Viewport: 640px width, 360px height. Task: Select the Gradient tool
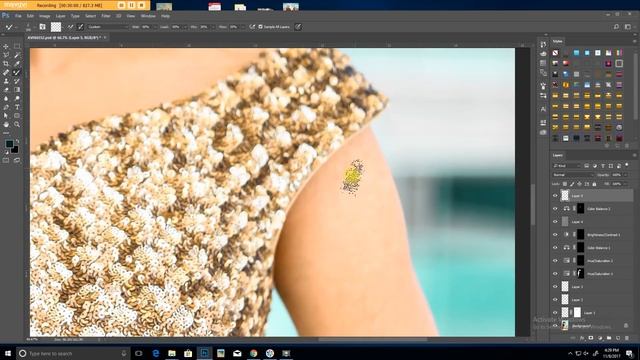click(17, 90)
